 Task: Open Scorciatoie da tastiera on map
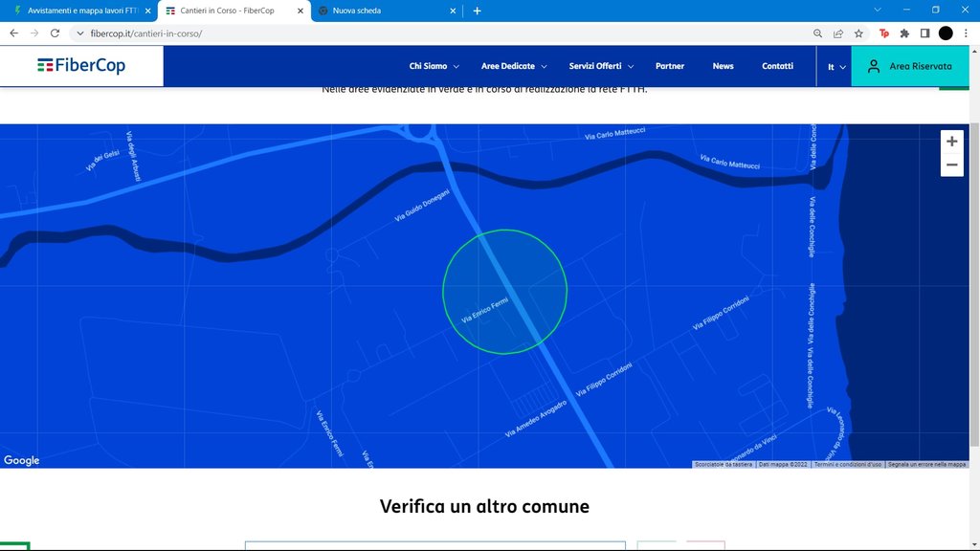724,464
